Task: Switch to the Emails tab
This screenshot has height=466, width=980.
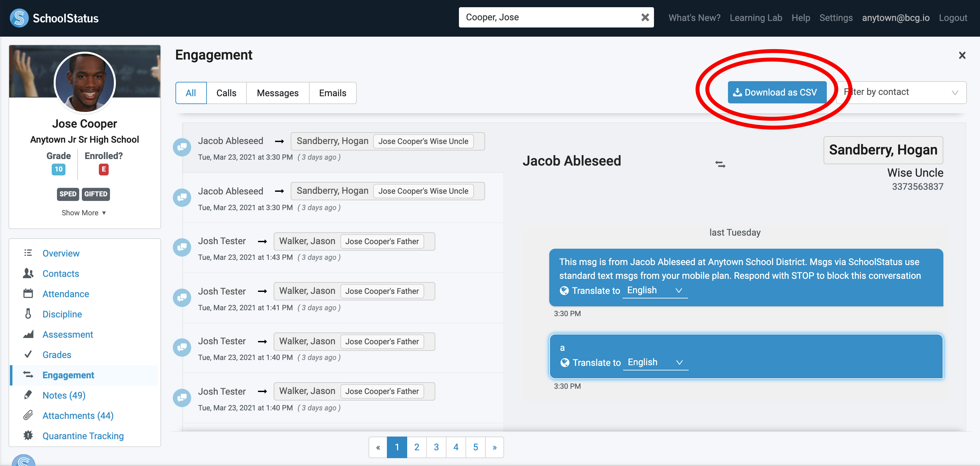Action: [333, 93]
